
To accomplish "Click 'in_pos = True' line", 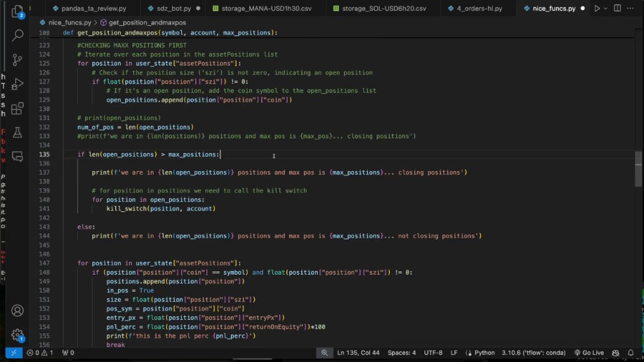I will pyautogui.click(x=130, y=290).
